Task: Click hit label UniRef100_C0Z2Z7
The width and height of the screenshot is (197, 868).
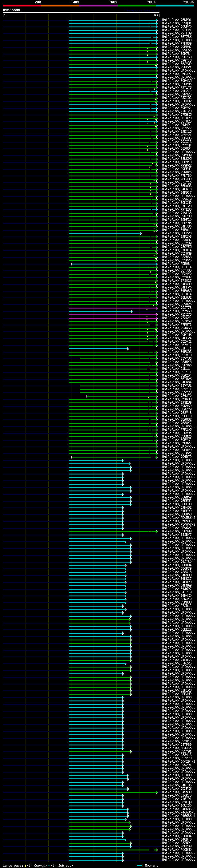Action: (x=176, y=128)
